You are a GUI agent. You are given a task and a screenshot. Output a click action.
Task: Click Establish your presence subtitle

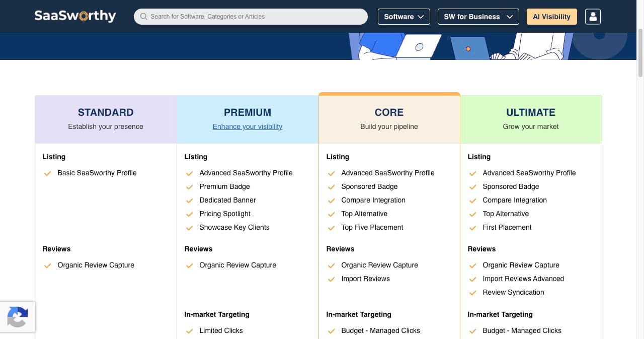click(106, 126)
